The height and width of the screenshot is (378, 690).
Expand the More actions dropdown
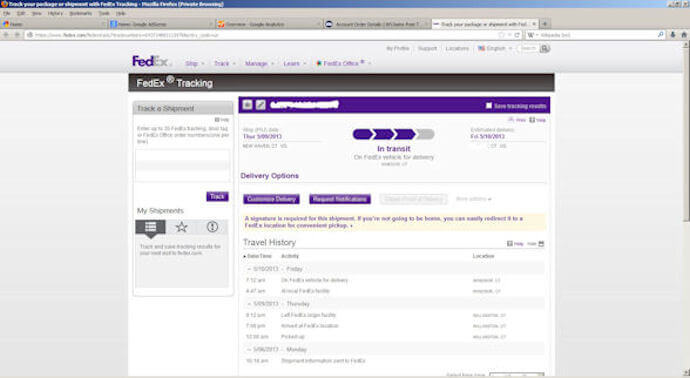(473, 199)
